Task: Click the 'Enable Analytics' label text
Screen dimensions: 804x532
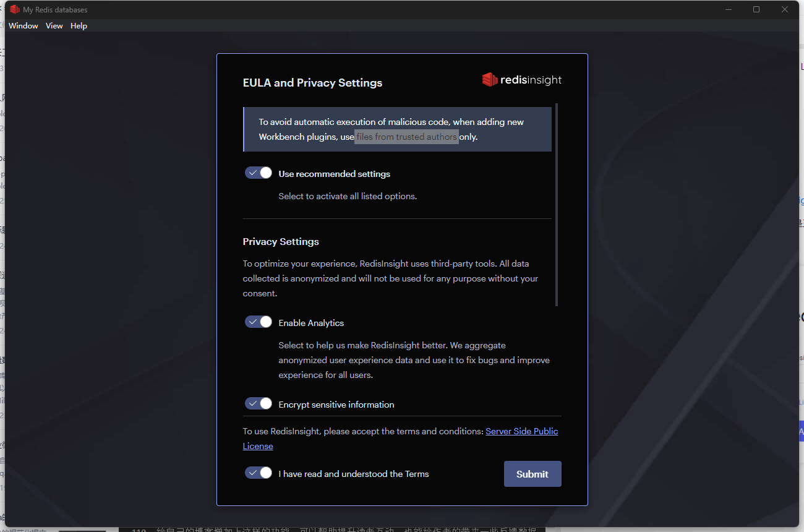Action: point(311,323)
